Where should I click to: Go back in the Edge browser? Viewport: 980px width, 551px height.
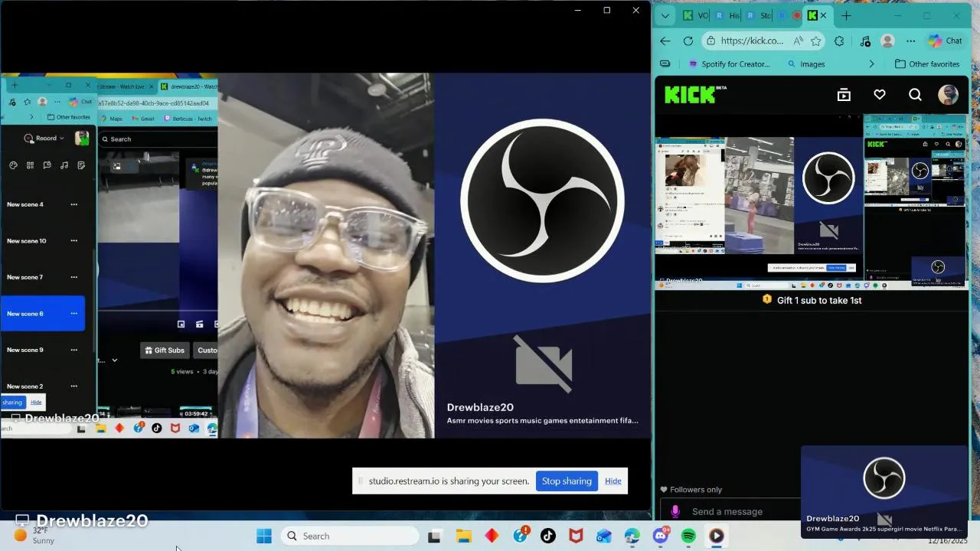[665, 41]
